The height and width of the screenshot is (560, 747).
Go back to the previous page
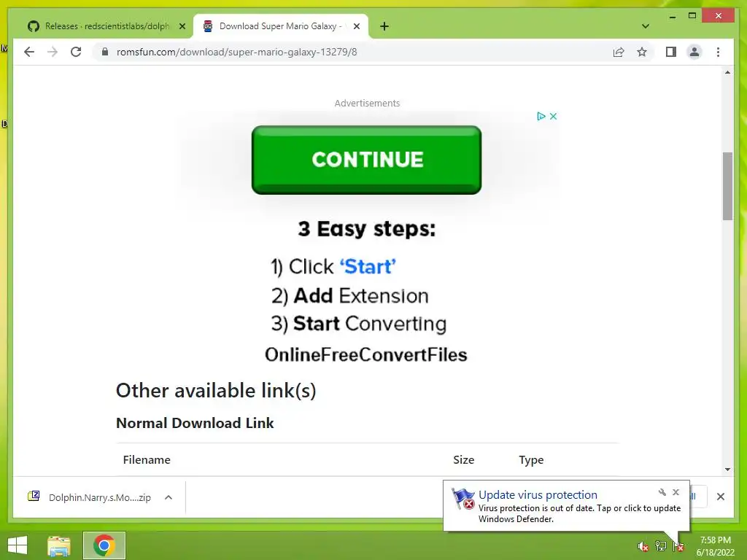click(x=29, y=52)
